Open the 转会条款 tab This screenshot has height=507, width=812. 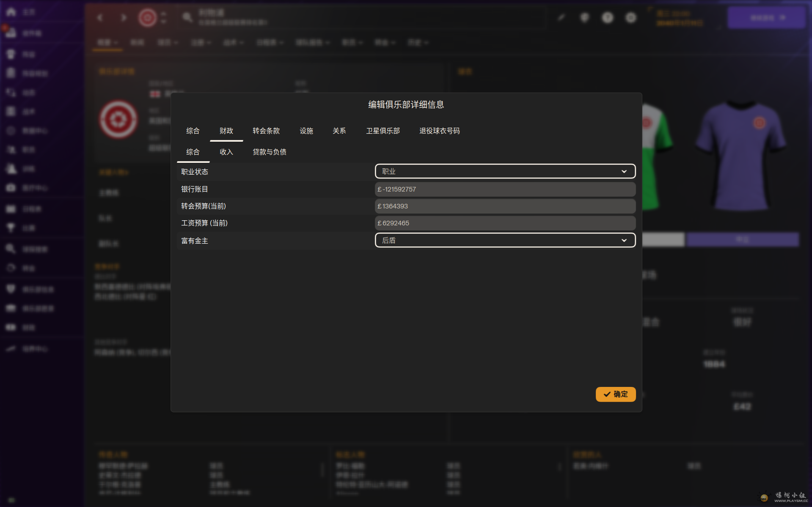point(266,131)
